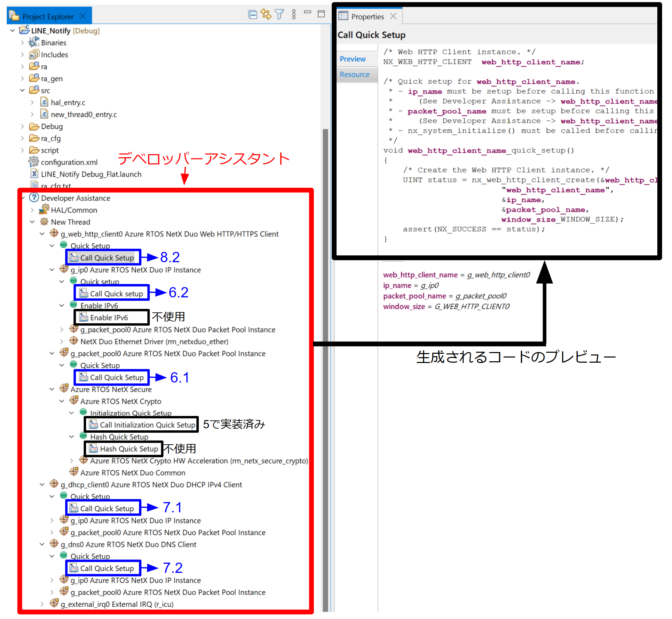Click the Binaries folder icon
This screenshot has width=672, height=619.
coord(33,42)
